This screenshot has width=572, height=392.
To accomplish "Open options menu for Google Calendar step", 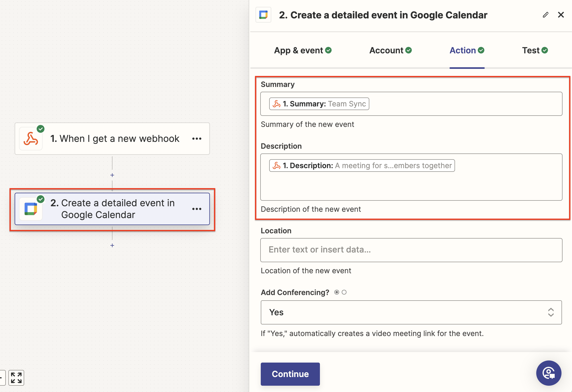I will [x=197, y=209].
